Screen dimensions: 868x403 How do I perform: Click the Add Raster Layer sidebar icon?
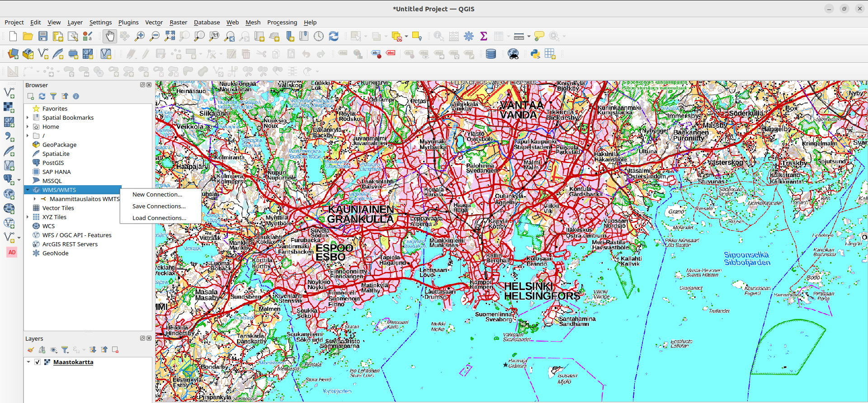[9, 107]
